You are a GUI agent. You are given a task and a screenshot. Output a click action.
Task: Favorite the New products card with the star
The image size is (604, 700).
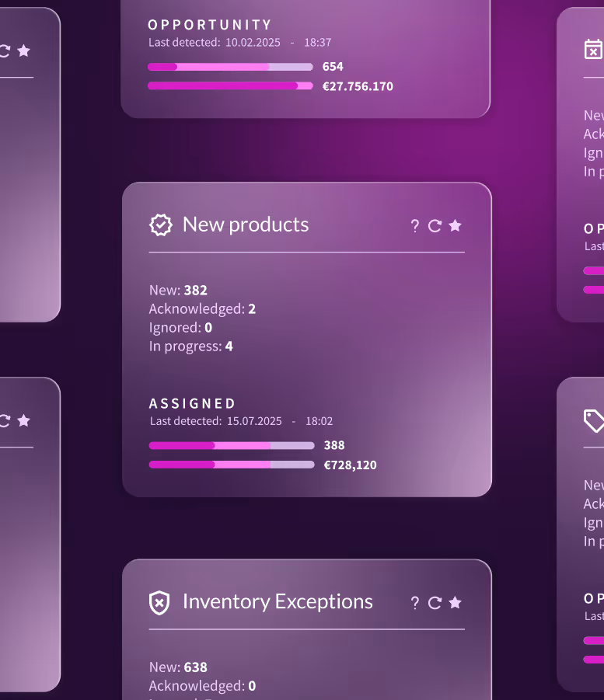tap(455, 225)
